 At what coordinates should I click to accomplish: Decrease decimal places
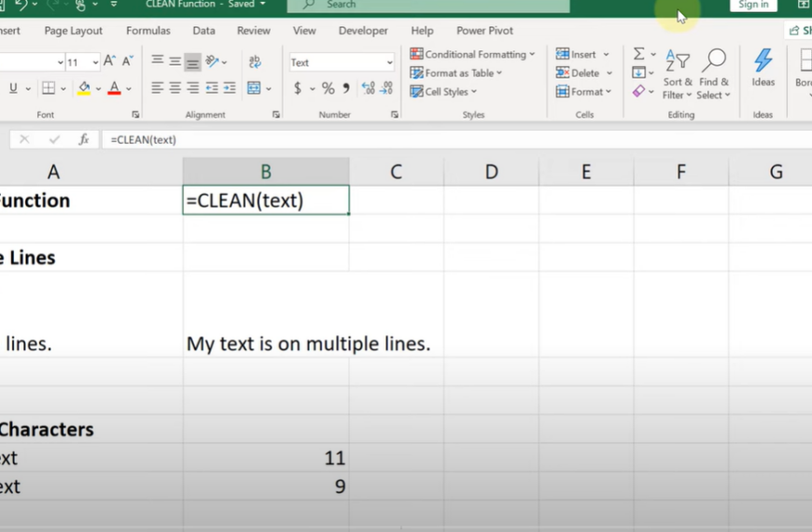pyautogui.click(x=386, y=89)
